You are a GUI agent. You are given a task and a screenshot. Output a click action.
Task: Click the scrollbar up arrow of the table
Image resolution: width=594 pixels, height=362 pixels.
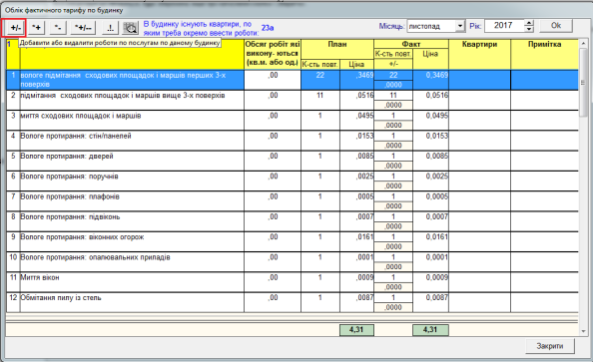coord(583,44)
